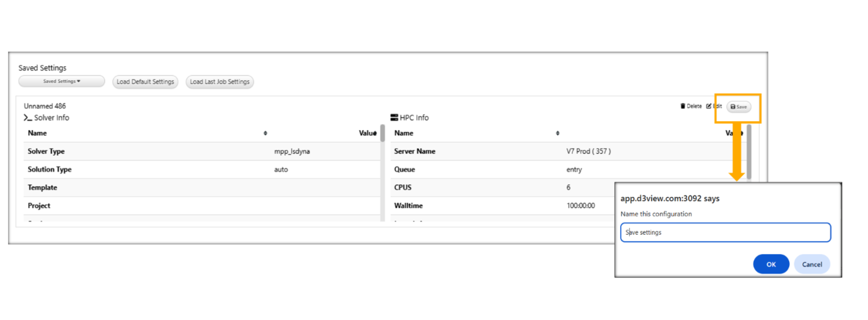Confirm the dialog with OK
This screenshot has width=868, height=320.
tap(770, 264)
